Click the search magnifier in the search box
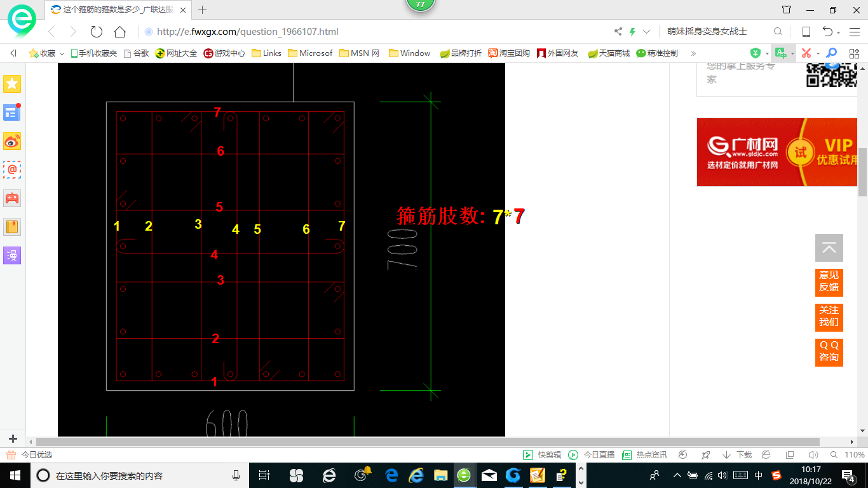This screenshot has height=488, width=868. 778,32
